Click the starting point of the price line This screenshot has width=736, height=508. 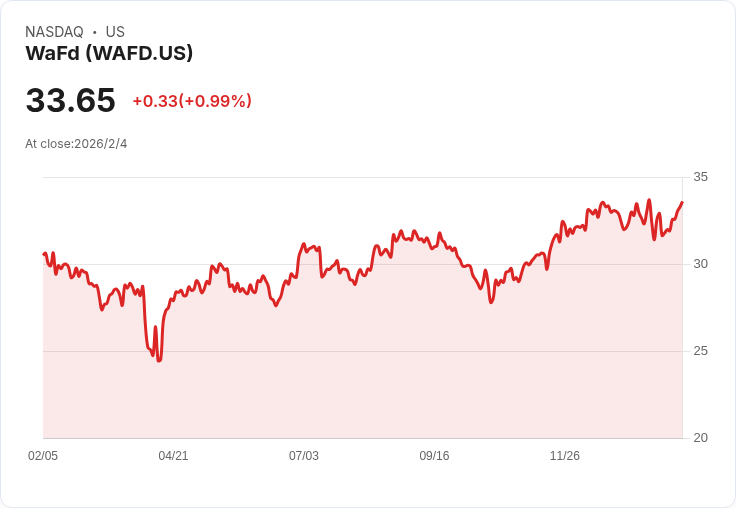[44, 254]
